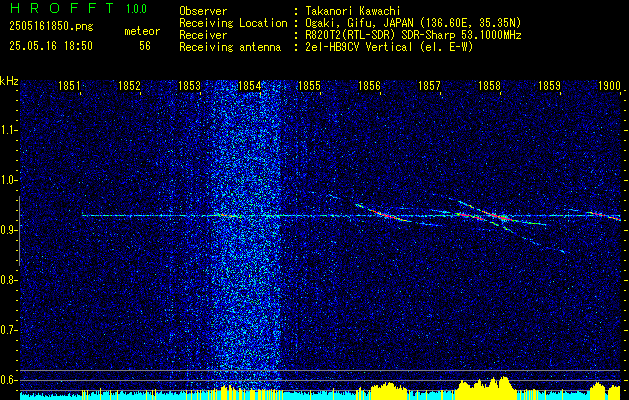This screenshot has height=400, width=629.
Task: Click the meteor count 56
Action: click(x=145, y=46)
